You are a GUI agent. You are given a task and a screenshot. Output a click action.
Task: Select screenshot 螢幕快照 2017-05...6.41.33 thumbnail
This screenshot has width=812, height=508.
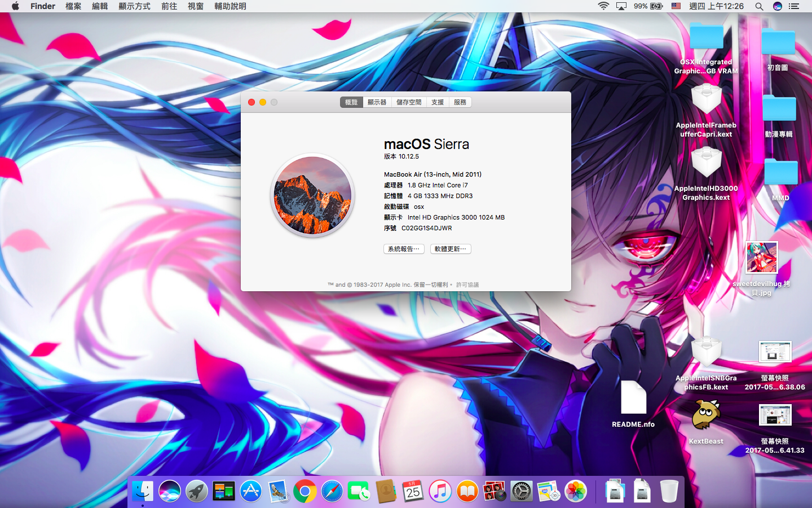pyautogui.click(x=775, y=415)
